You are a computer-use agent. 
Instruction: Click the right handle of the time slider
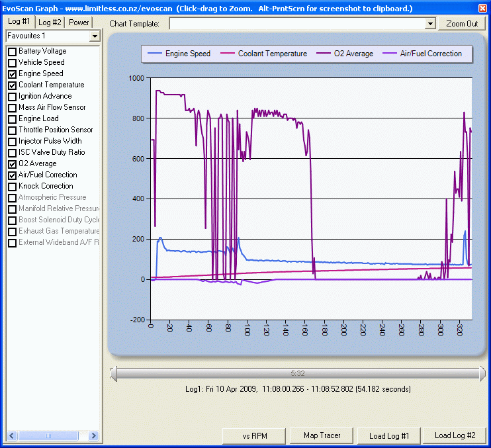(482, 373)
